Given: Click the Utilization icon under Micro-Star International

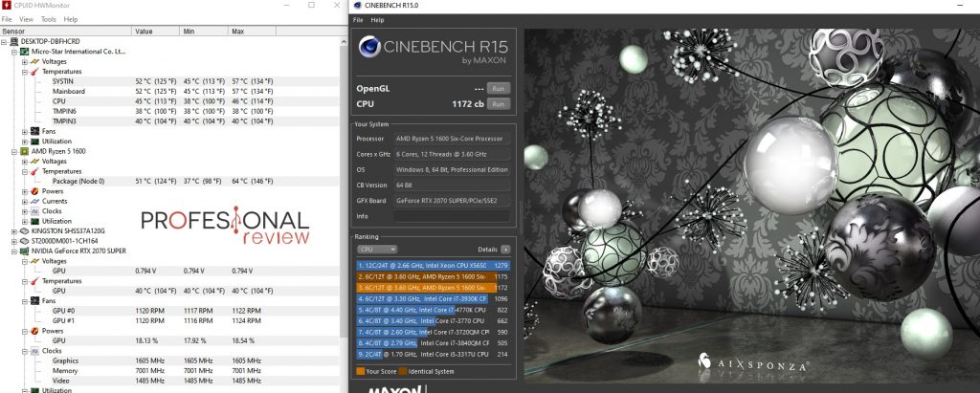Looking at the screenshot, I should (x=35, y=142).
